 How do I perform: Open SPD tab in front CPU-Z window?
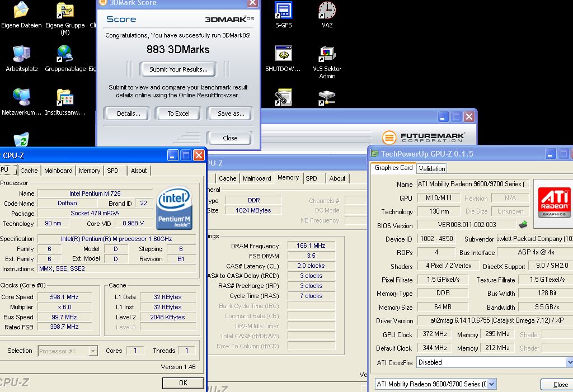click(x=112, y=171)
